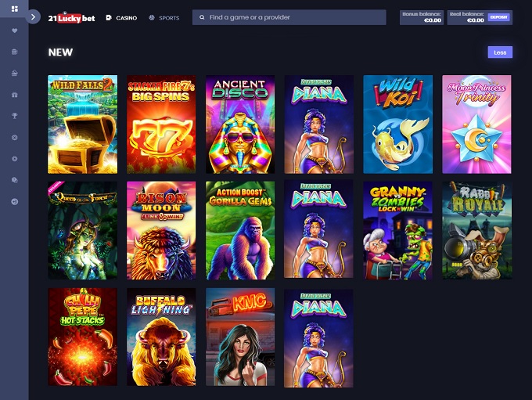
Task: Click the 21Luckybet logo
Action: 71,17
